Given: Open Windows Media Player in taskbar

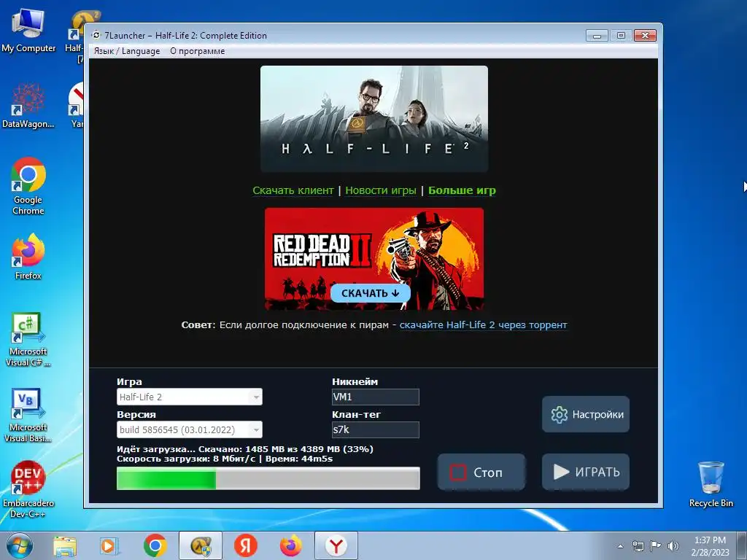Looking at the screenshot, I should (109, 546).
